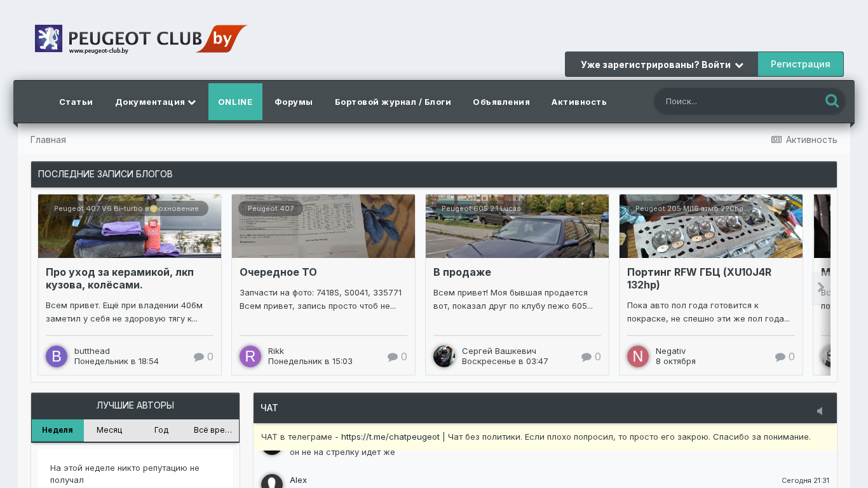Click comment count on butthead's blog post
This screenshot has height=488, width=868.
203,357
